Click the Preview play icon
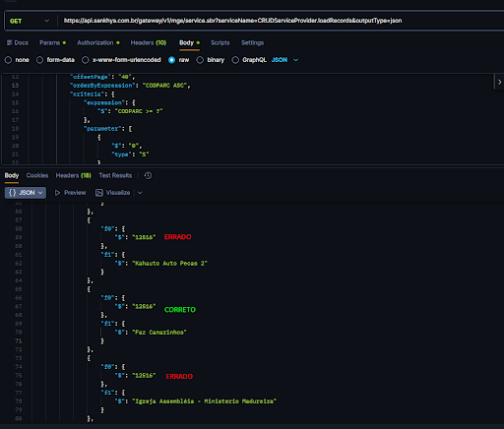The height and width of the screenshot is (429, 504). (57, 193)
